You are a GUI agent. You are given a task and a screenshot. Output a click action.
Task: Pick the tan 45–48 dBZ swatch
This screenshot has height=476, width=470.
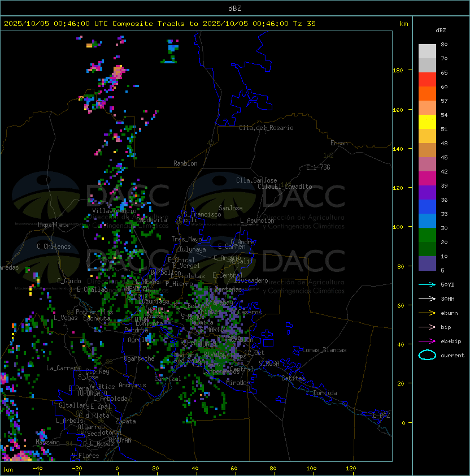[x=427, y=150]
